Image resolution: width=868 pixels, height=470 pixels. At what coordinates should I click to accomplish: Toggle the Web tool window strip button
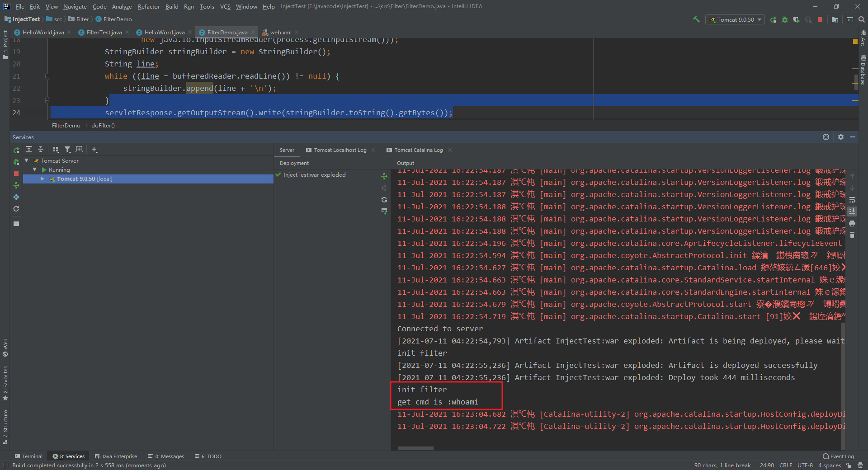point(5,348)
